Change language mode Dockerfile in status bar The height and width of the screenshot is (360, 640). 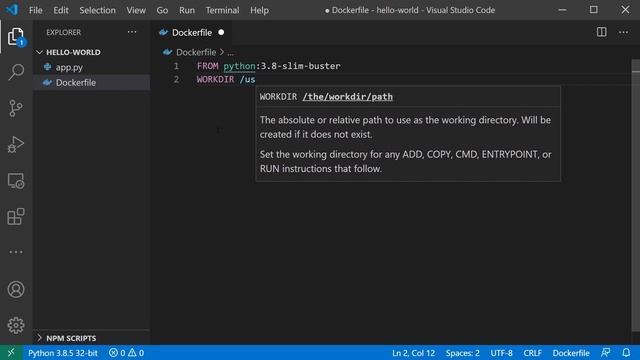[x=571, y=353]
